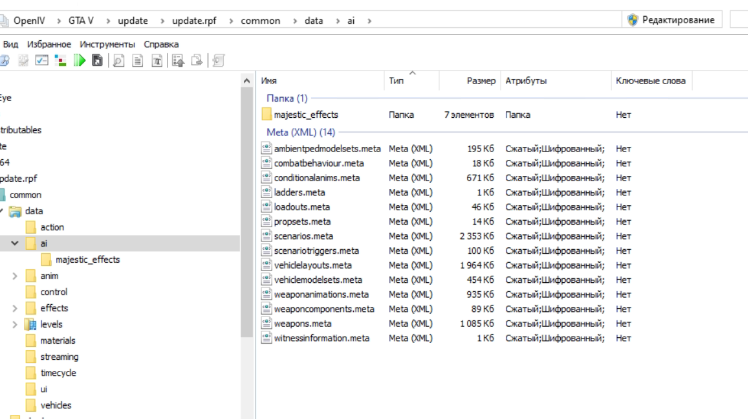Select the weaponcomponents.meta file name

pyautogui.click(x=324, y=309)
